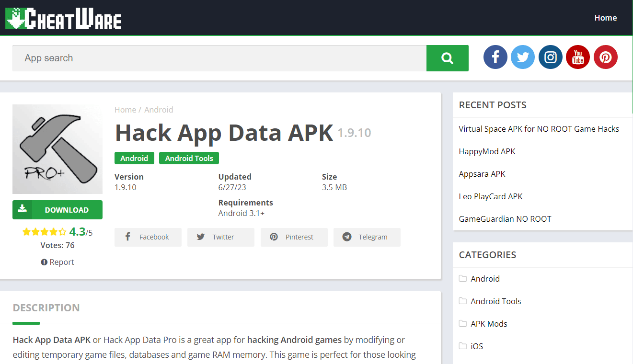This screenshot has width=633, height=364.
Task: Click the CheatWare logo
Action: coord(63,18)
